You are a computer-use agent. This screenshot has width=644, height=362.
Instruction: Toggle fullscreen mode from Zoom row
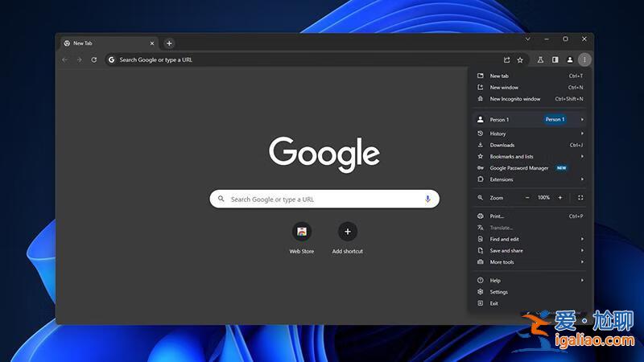[580, 197]
